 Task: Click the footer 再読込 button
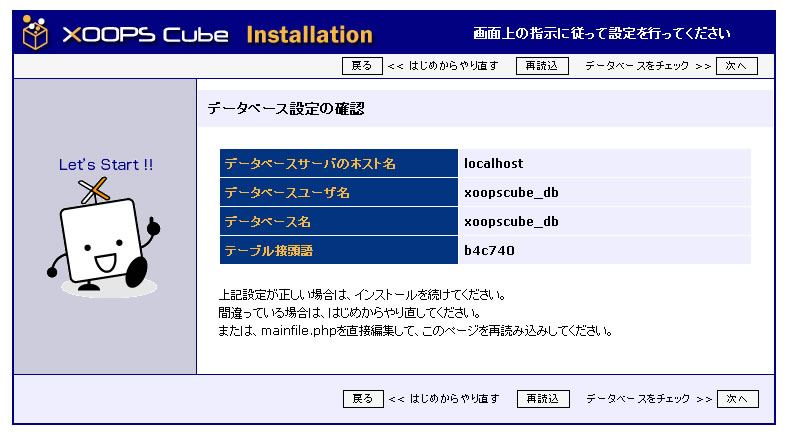pos(543,398)
